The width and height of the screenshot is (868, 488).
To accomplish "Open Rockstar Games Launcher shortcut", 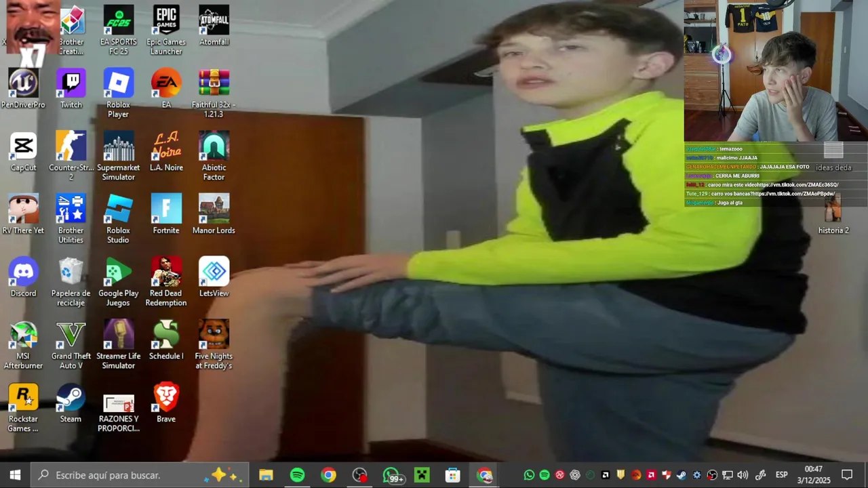I will [23, 409].
